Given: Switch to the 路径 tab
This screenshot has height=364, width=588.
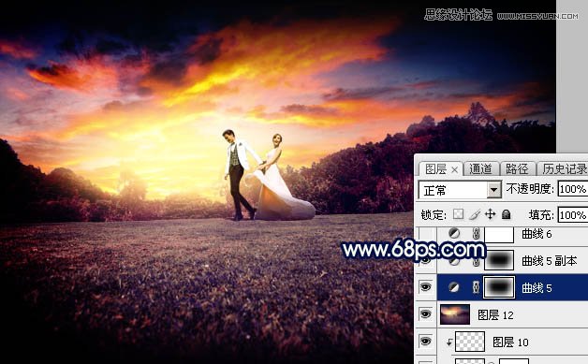Looking at the screenshot, I should coord(517,169).
